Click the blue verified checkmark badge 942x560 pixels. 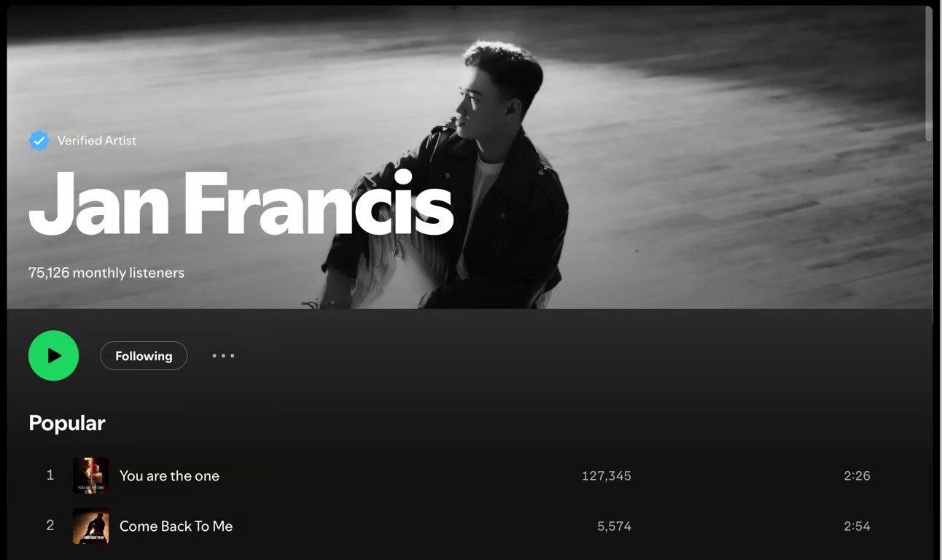tap(39, 140)
